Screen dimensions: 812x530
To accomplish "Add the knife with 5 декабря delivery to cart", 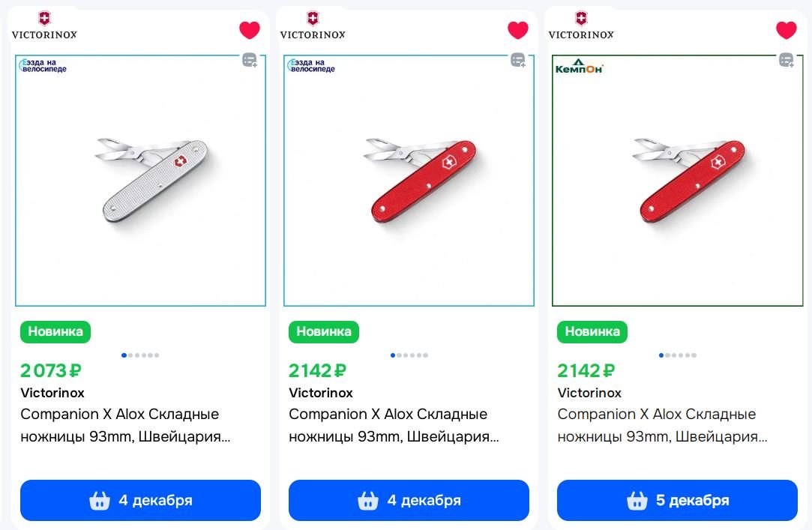I will (x=677, y=500).
